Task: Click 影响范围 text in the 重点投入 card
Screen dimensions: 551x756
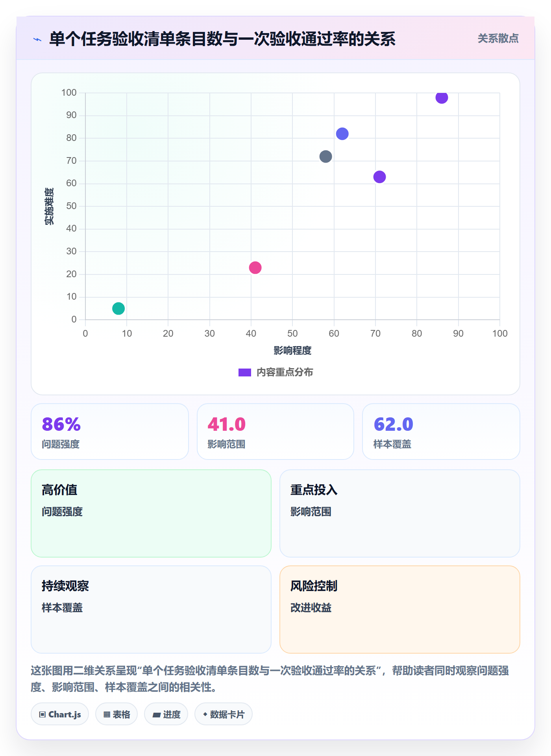Action: (x=311, y=512)
